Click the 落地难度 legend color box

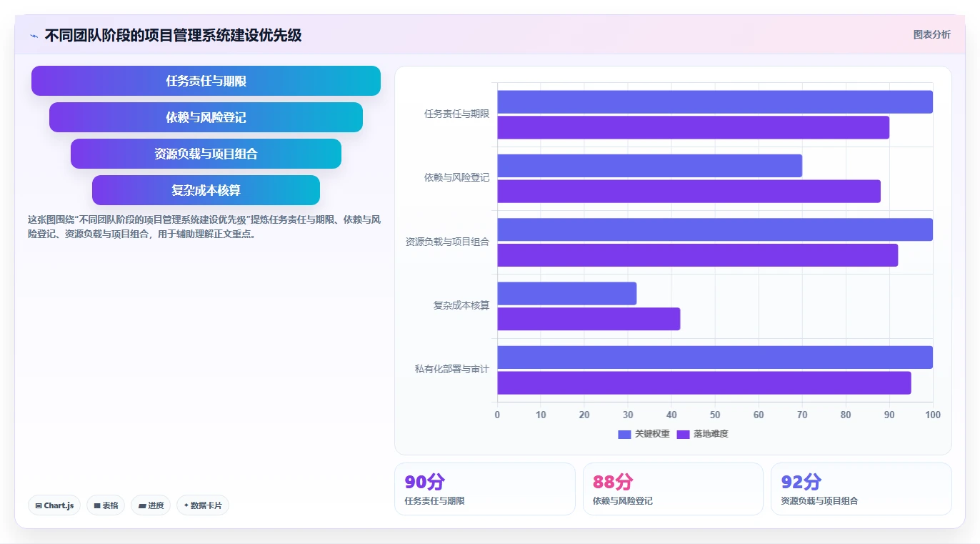(684, 434)
